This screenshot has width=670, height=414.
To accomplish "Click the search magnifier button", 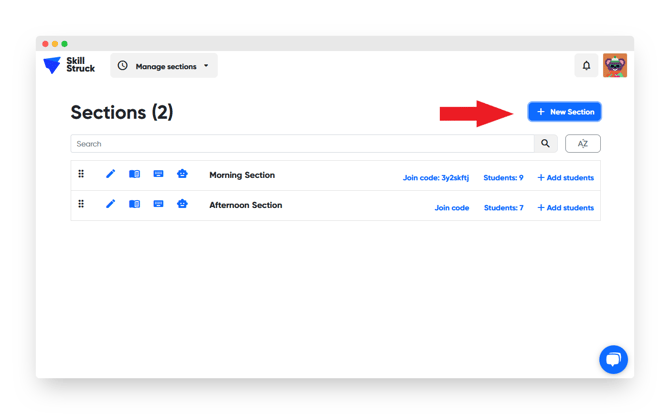I will coord(545,144).
